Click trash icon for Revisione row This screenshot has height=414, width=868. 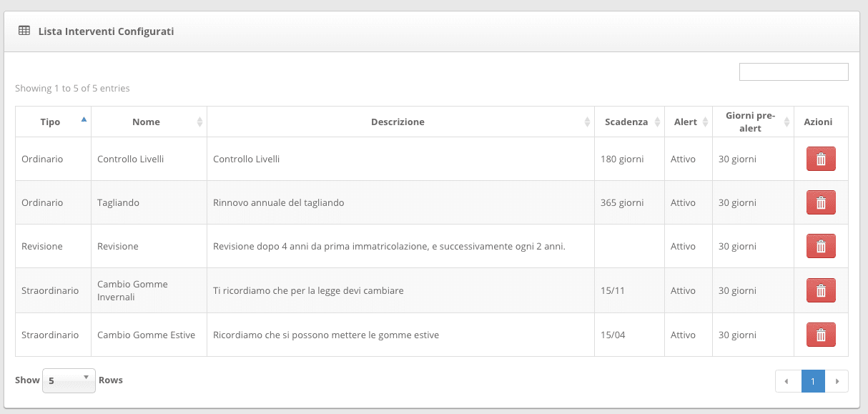click(x=821, y=246)
